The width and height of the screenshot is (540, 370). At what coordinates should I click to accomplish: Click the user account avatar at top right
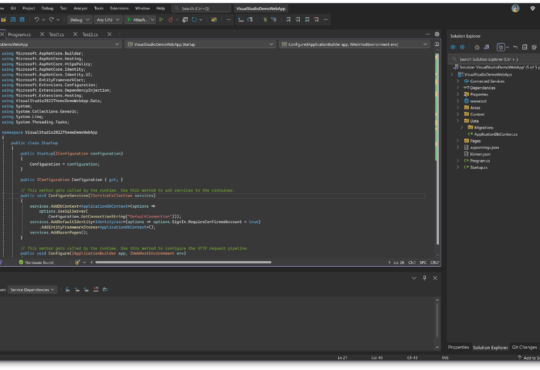click(515, 8)
